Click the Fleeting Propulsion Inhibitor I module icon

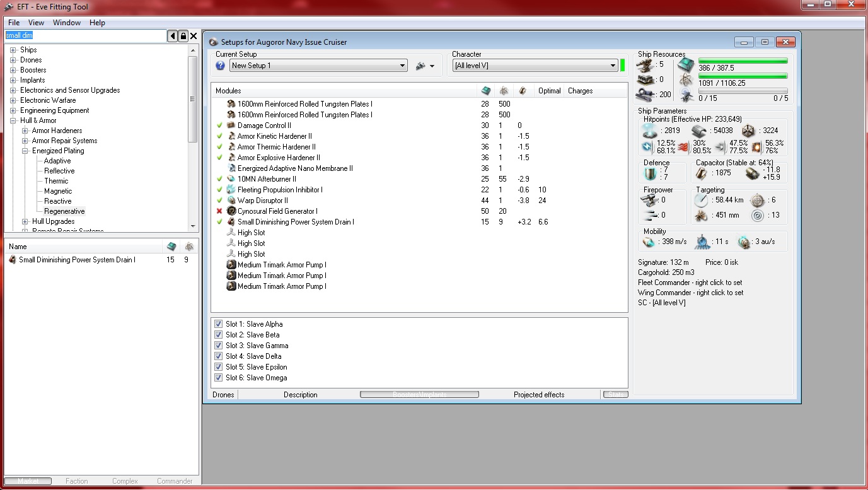[x=231, y=190]
